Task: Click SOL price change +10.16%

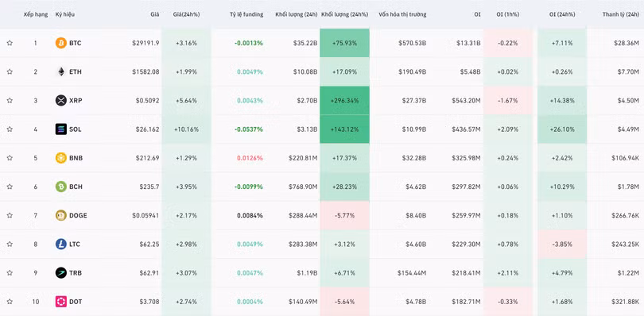Action: click(187, 129)
